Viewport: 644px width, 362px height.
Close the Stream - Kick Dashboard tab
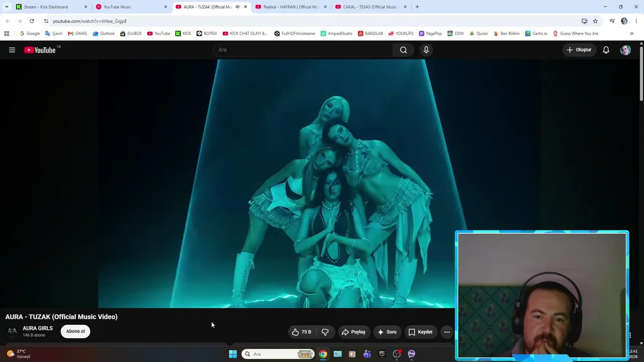(86, 7)
